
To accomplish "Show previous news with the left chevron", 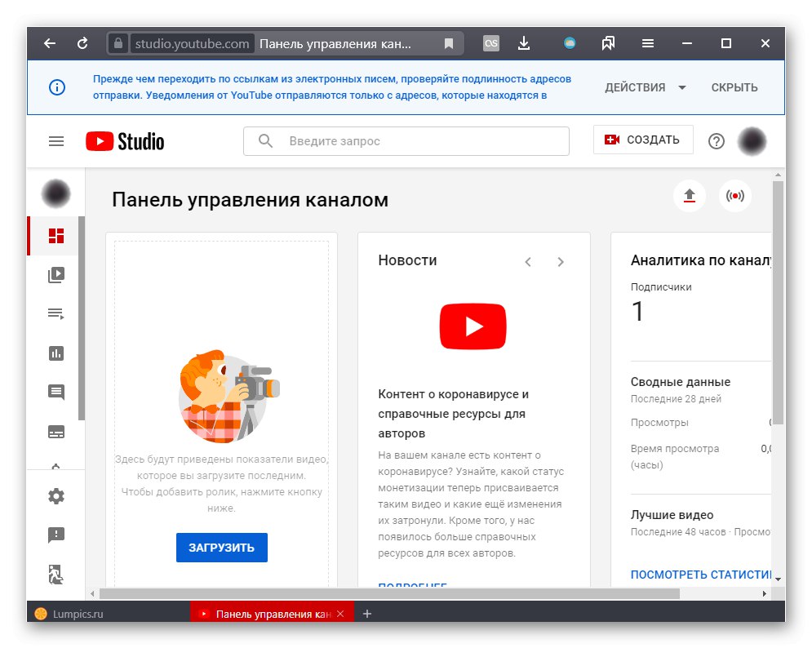I will point(528,262).
